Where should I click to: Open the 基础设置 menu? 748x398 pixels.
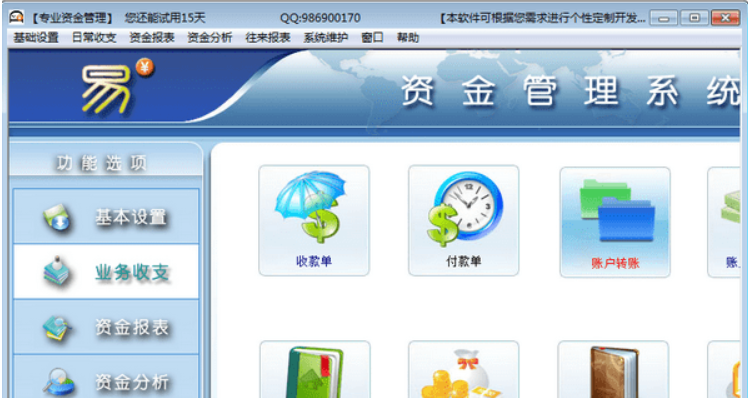point(36,38)
